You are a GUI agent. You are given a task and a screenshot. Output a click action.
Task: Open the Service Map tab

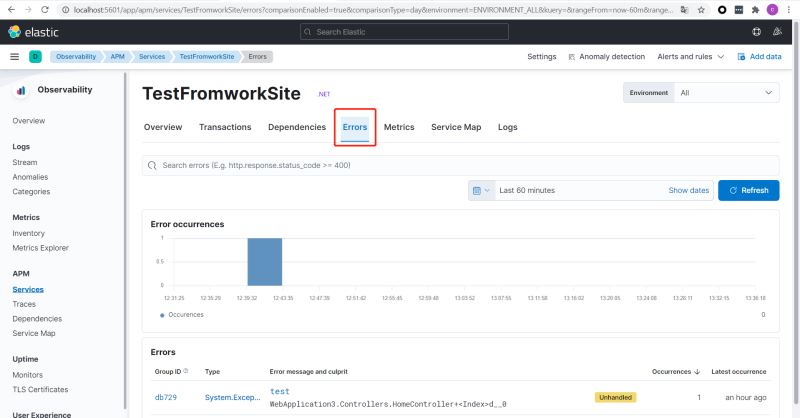click(456, 127)
